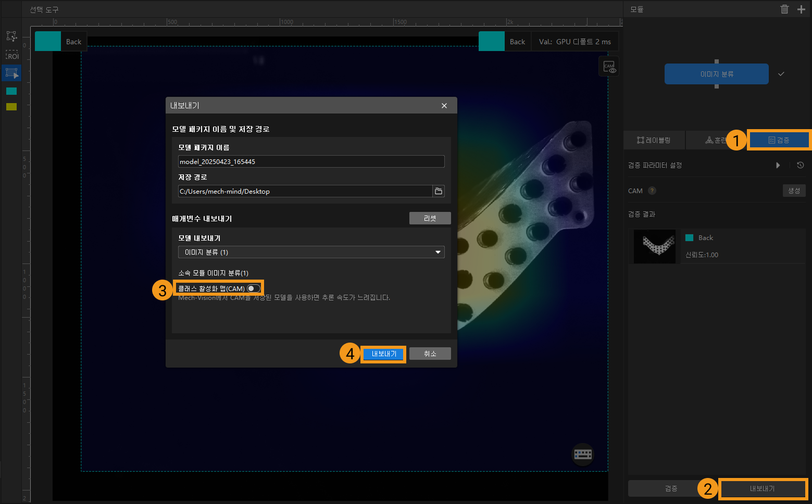Click the CAM view eye icon
This screenshot has width=812, height=504.
click(609, 67)
